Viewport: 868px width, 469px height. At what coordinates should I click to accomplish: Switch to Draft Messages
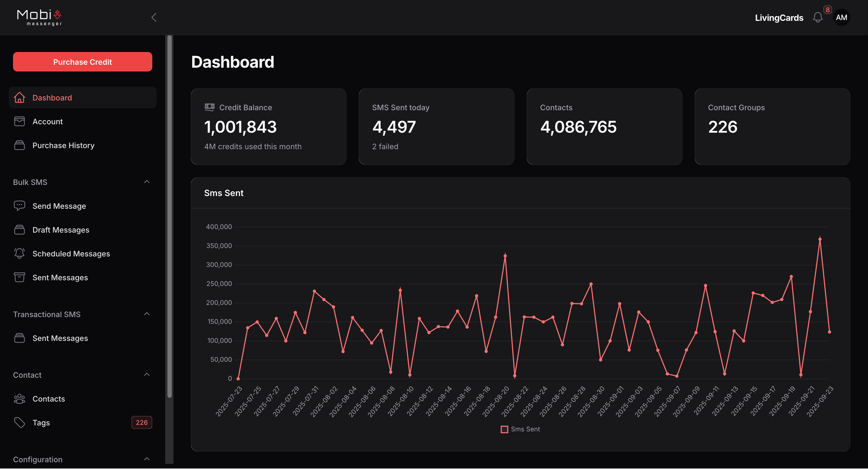[60, 230]
